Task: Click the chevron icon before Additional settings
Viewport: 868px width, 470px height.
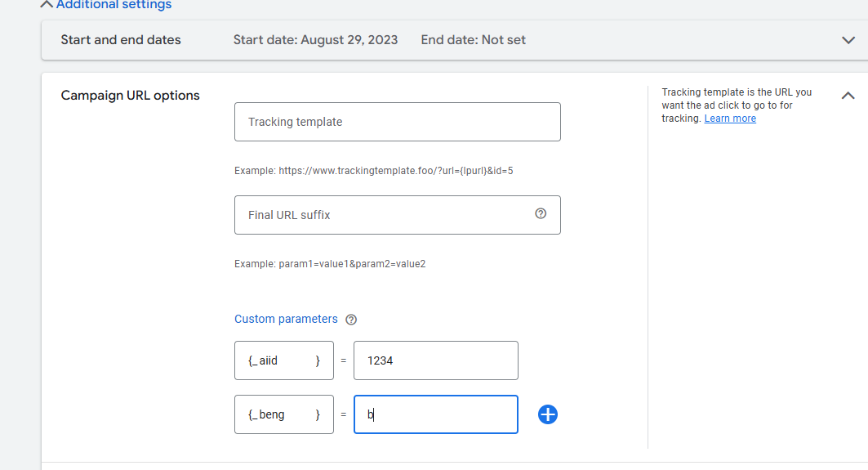Action: point(47,4)
